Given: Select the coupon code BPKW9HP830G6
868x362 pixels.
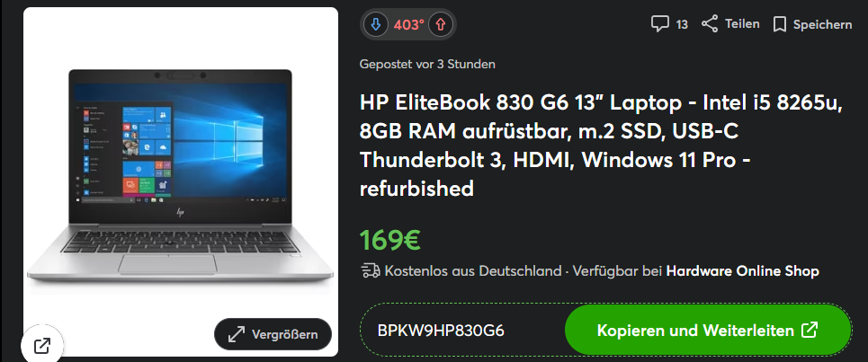Looking at the screenshot, I should (x=441, y=331).
